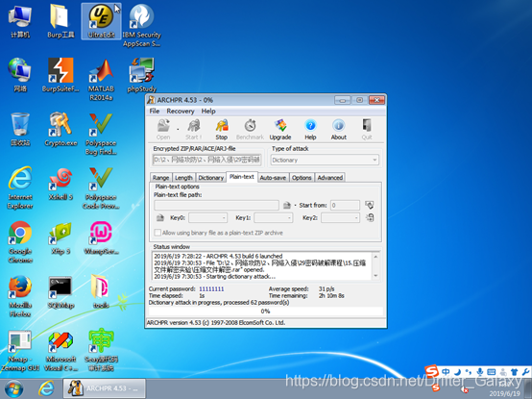The width and height of the screenshot is (532, 399).
Task: Open Internet Explorer from the taskbar
Action: (x=46, y=388)
